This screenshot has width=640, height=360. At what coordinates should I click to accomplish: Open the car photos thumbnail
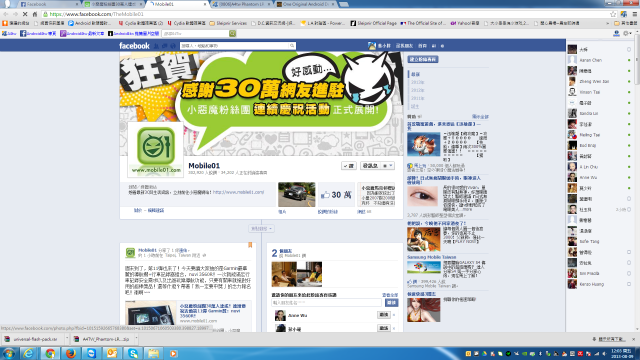click(x=297, y=194)
